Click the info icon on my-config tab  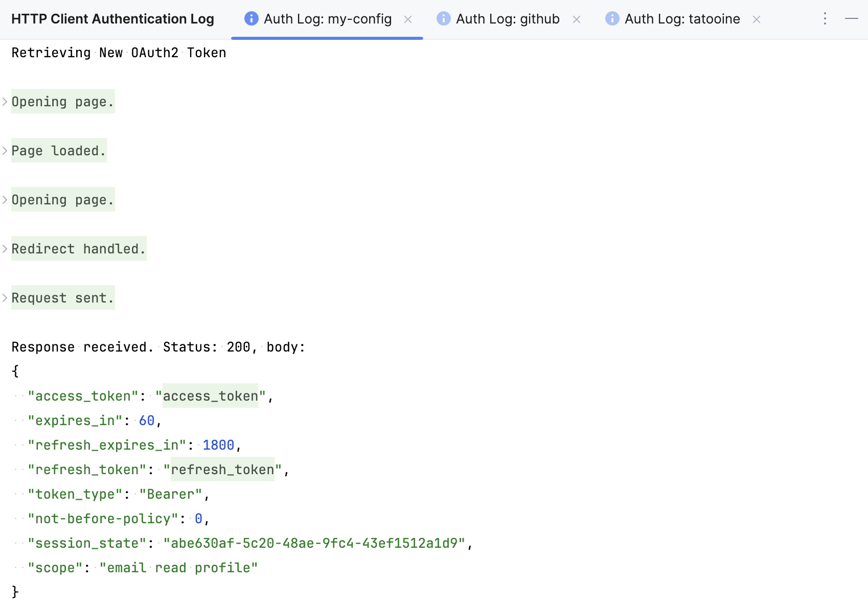250,19
